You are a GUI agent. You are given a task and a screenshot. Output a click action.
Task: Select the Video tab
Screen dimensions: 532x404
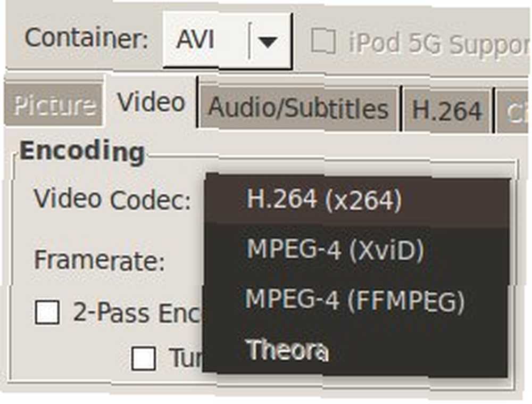tap(151, 102)
